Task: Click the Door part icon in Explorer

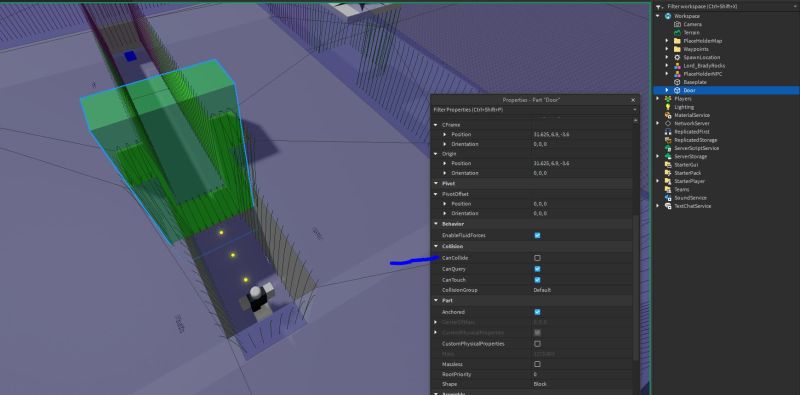Action: coord(678,90)
